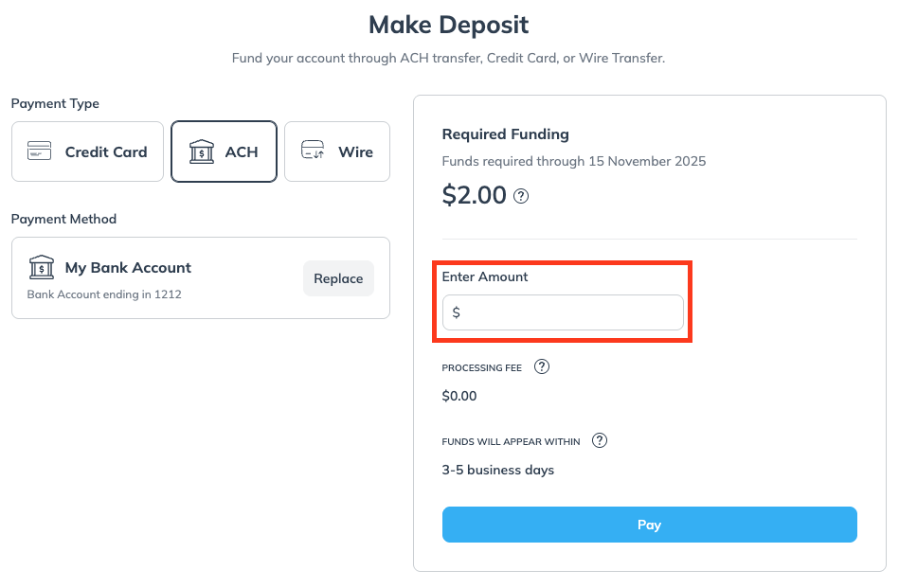
Task: Click the blue Pay button
Action: coord(649,525)
